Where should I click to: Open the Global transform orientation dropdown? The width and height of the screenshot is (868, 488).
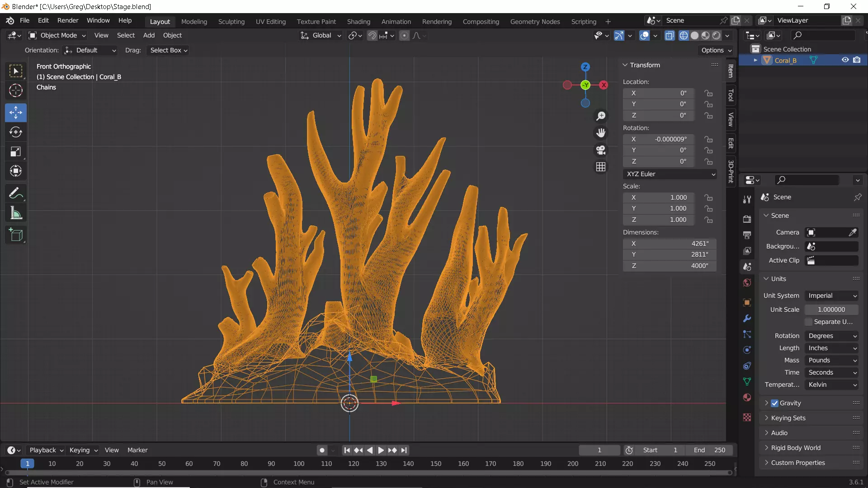click(321, 35)
